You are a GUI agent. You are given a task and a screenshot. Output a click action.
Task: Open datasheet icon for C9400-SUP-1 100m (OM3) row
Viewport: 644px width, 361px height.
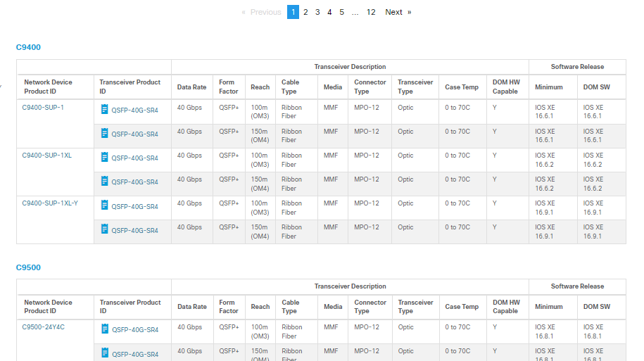[x=104, y=109]
